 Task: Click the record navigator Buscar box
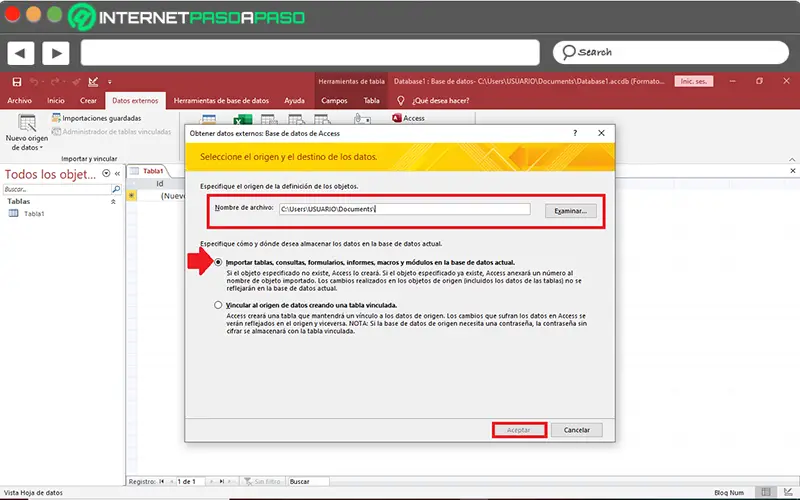tap(308, 481)
